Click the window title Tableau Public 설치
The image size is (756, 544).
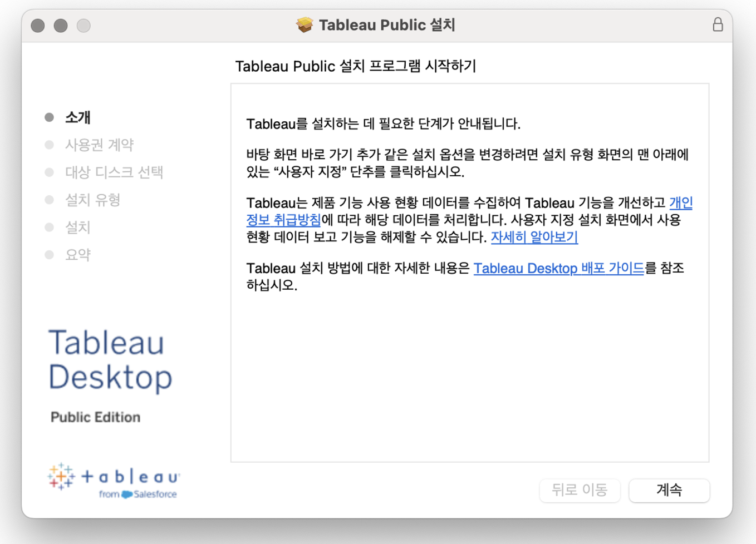(x=387, y=25)
